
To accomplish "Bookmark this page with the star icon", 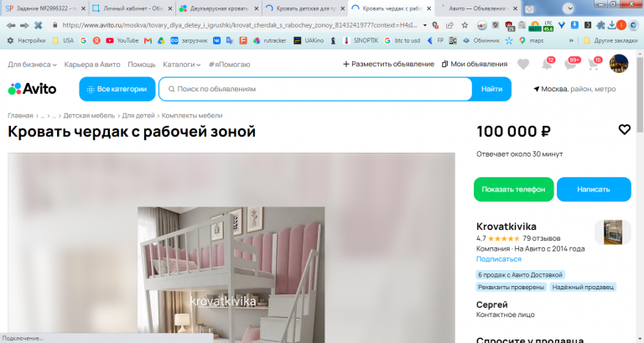I will [x=465, y=25].
